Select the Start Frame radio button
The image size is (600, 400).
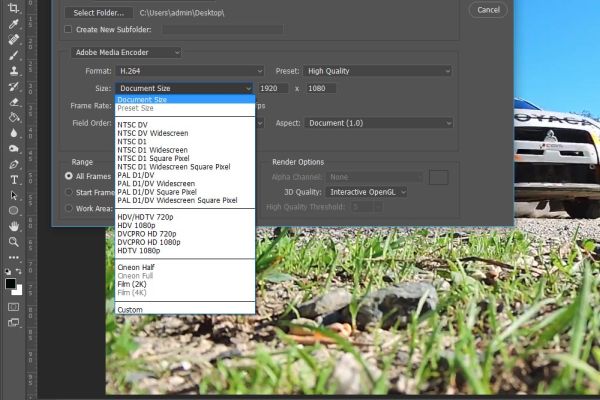pos(69,192)
